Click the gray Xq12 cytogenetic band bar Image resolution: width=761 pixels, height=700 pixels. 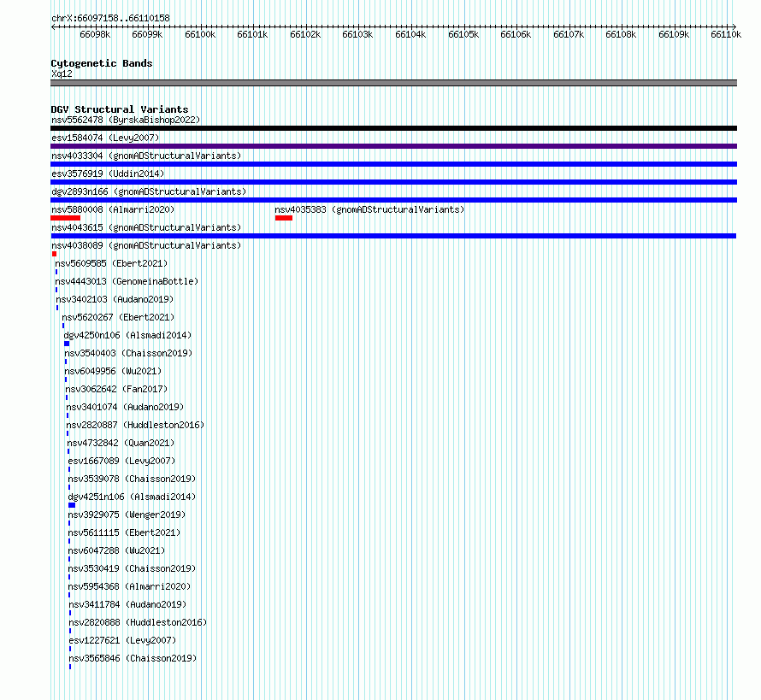pos(393,83)
